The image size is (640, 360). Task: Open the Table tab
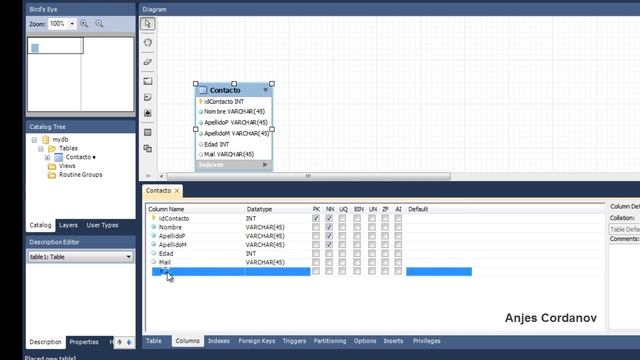pos(154,341)
